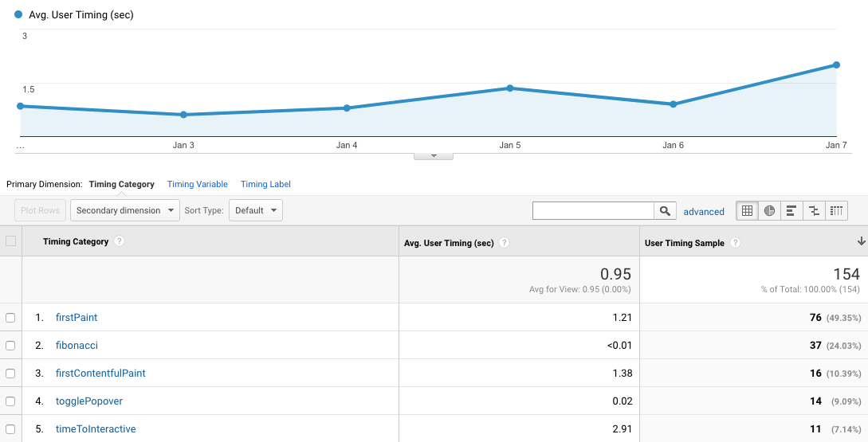Open the fibonacci timing category
This screenshot has width=868, height=442.
77,345
